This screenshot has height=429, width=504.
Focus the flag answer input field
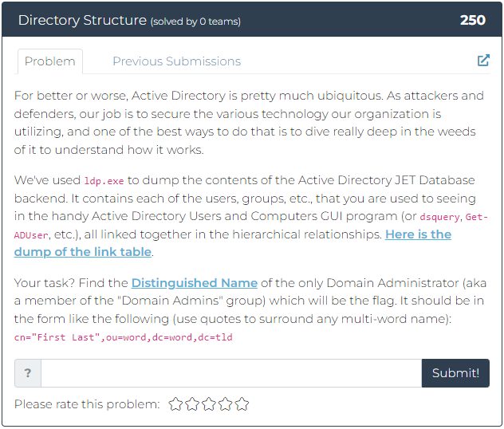pyautogui.click(x=230, y=373)
